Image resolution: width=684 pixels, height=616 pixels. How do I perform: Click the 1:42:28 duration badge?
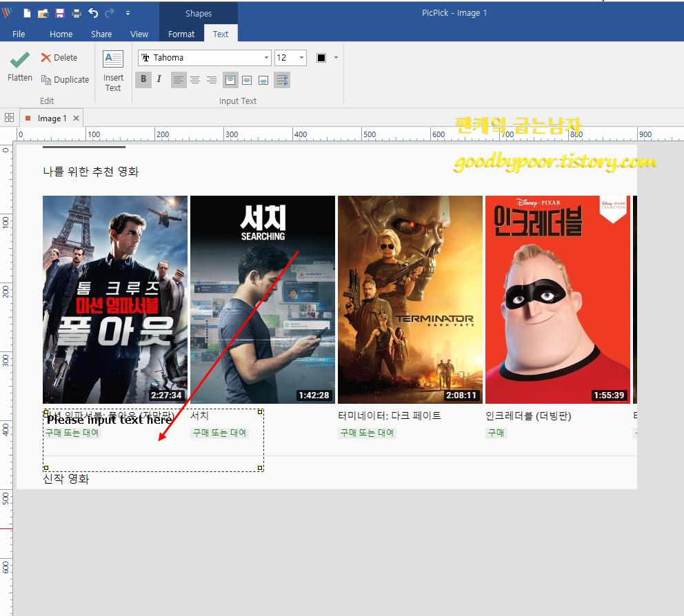(314, 395)
